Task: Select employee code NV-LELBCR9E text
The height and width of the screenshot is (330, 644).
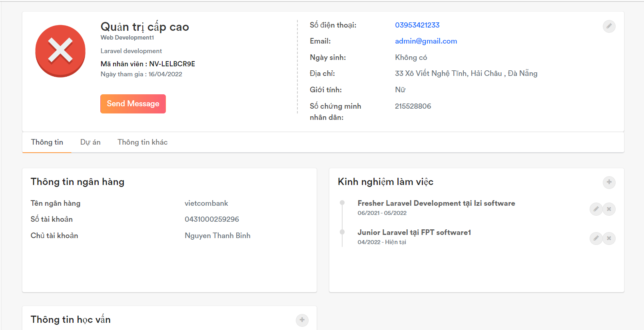Action: tap(172, 64)
